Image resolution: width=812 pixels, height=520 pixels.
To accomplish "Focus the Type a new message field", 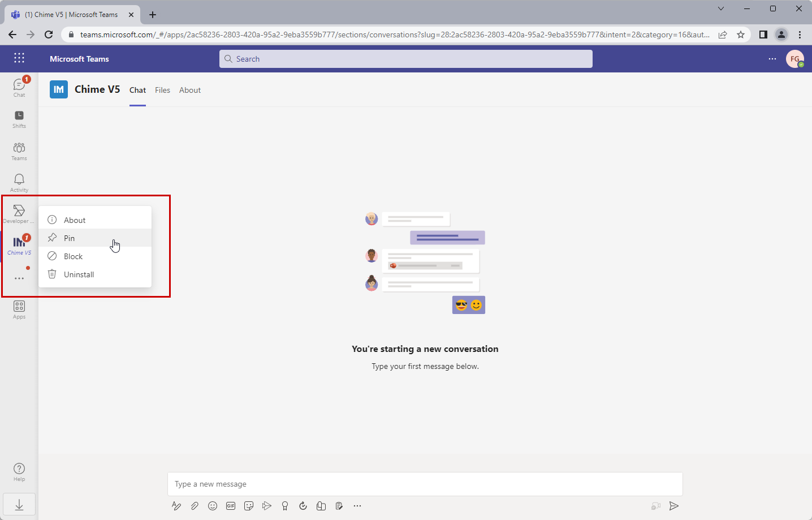I will click(425, 484).
